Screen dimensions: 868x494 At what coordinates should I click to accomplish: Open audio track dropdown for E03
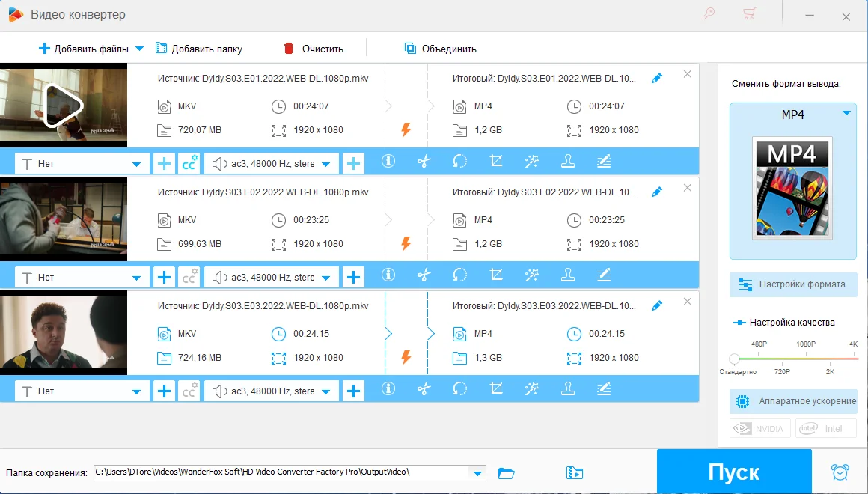(271, 391)
